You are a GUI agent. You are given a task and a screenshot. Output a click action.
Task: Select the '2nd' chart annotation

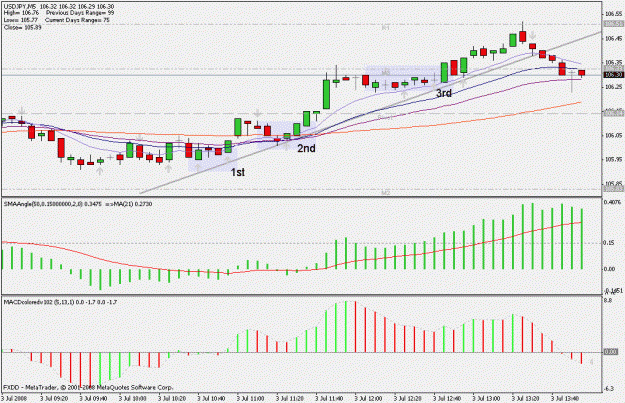coord(306,148)
